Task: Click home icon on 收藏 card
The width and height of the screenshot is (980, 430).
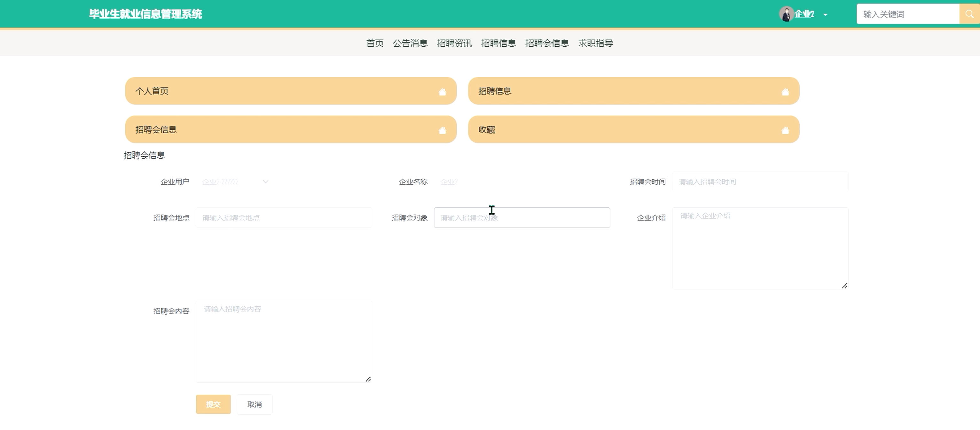Action: 785,130
